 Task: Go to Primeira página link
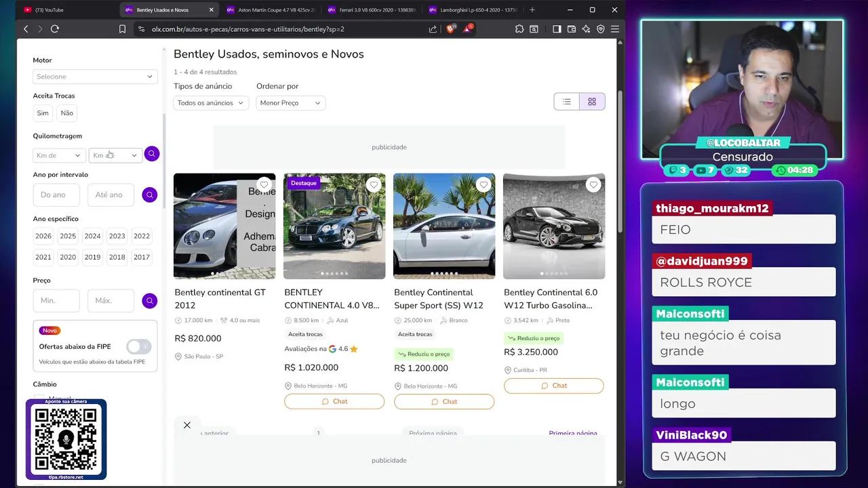pyautogui.click(x=573, y=433)
